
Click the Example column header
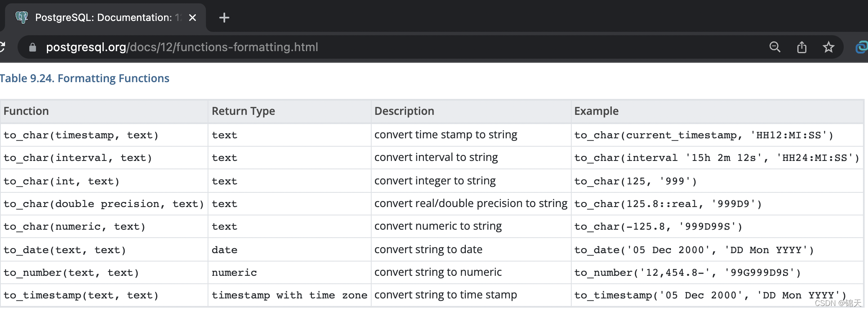596,111
